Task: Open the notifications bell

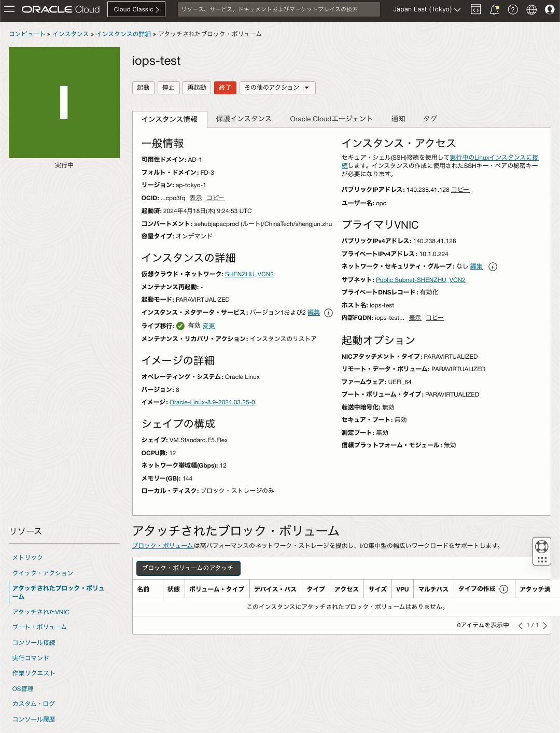Action: [x=494, y=9]
